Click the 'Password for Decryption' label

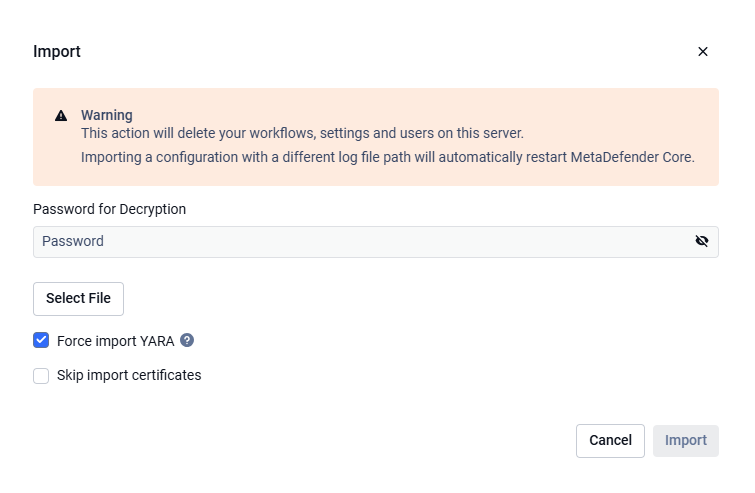(x=109, y=209)
